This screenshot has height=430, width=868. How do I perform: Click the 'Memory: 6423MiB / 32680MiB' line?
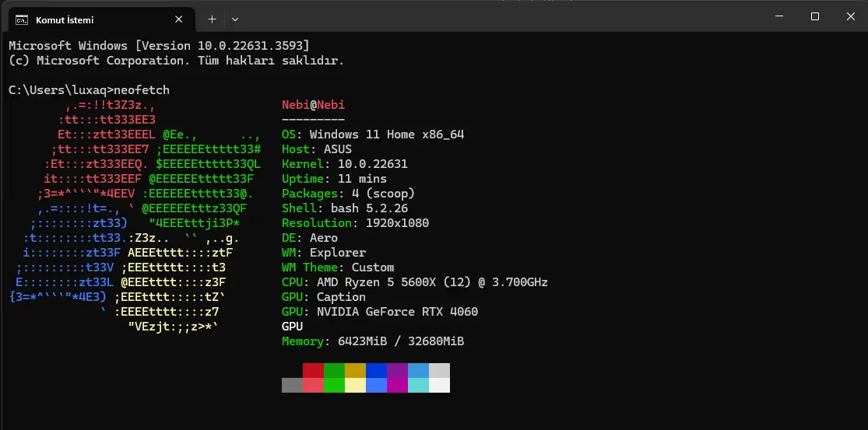pos(373,341)
